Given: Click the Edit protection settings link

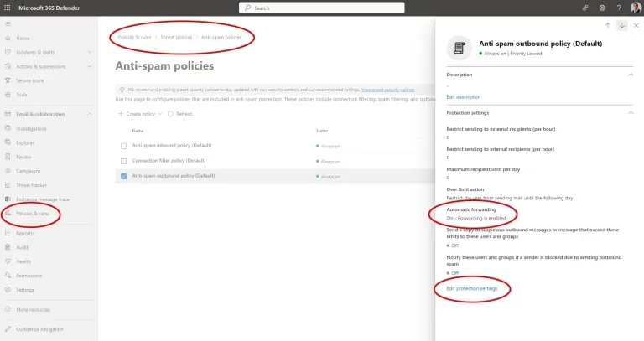Looking at the screenshot, I should point(471,288).
